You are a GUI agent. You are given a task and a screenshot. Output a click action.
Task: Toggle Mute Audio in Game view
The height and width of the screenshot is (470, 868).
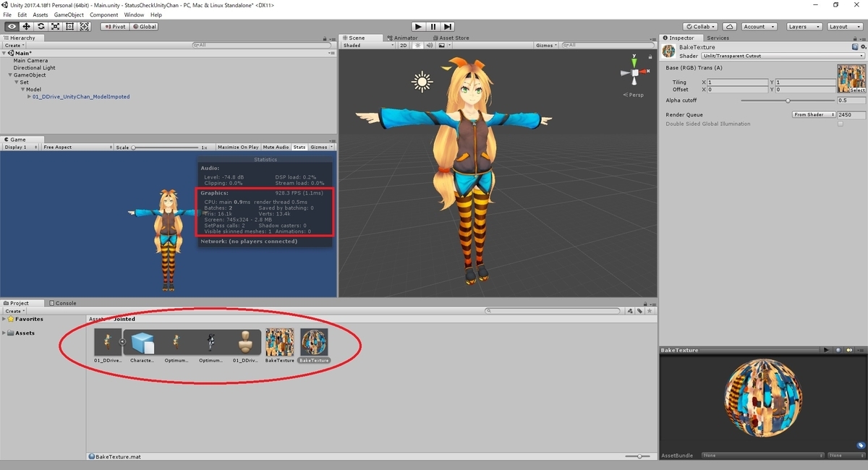[x=276, y=147]
